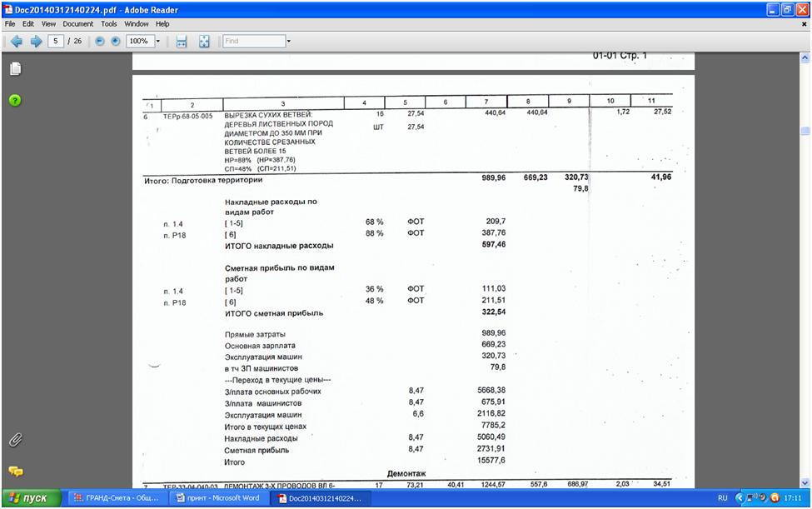Click the vertical scrollbar thumb
This screenshot has height=509, width=812.
point(805,131)
